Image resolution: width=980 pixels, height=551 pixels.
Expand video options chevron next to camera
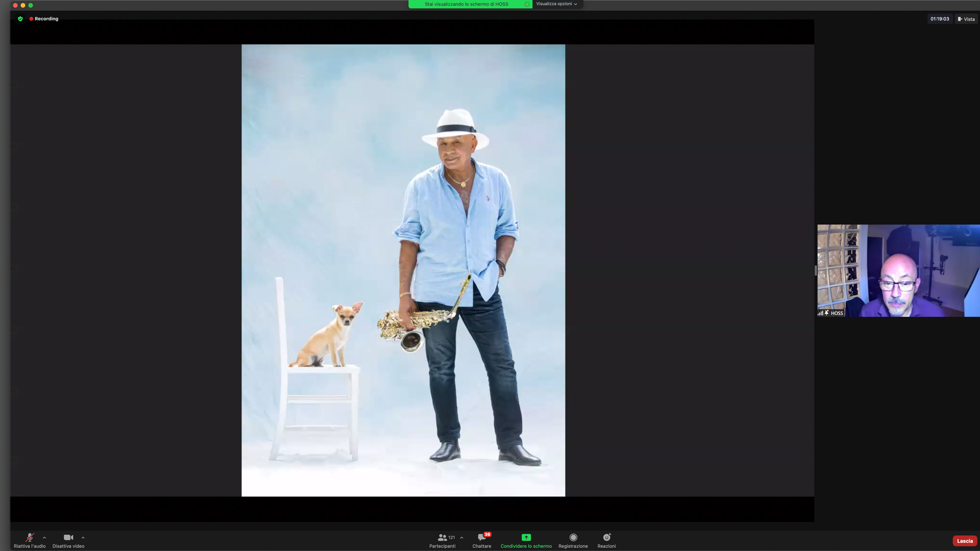83,537
